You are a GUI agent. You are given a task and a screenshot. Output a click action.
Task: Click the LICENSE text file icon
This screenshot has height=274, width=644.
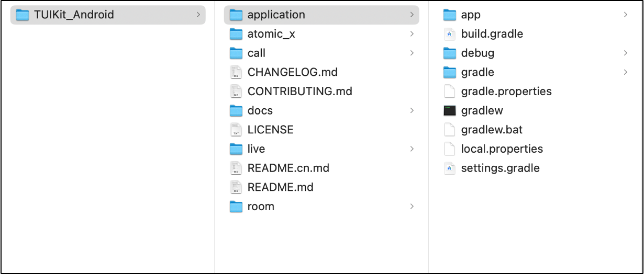point(236,130)
